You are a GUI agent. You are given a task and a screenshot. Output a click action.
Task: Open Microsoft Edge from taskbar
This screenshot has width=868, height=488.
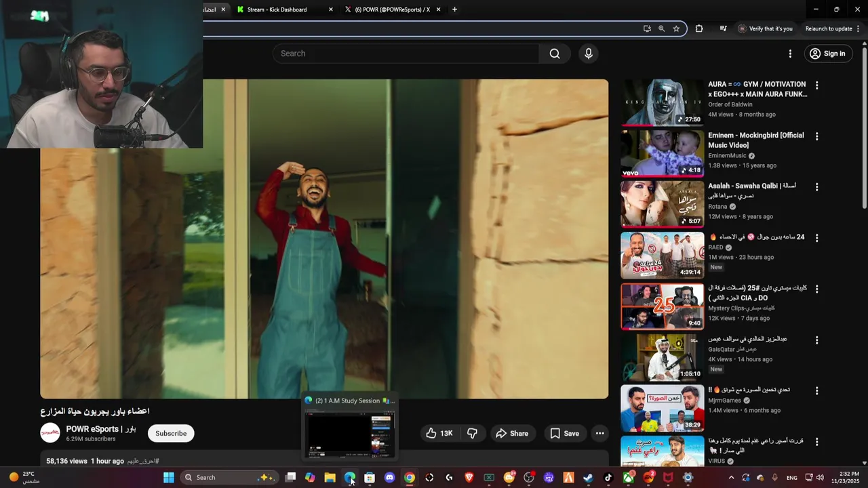[349, 477]
